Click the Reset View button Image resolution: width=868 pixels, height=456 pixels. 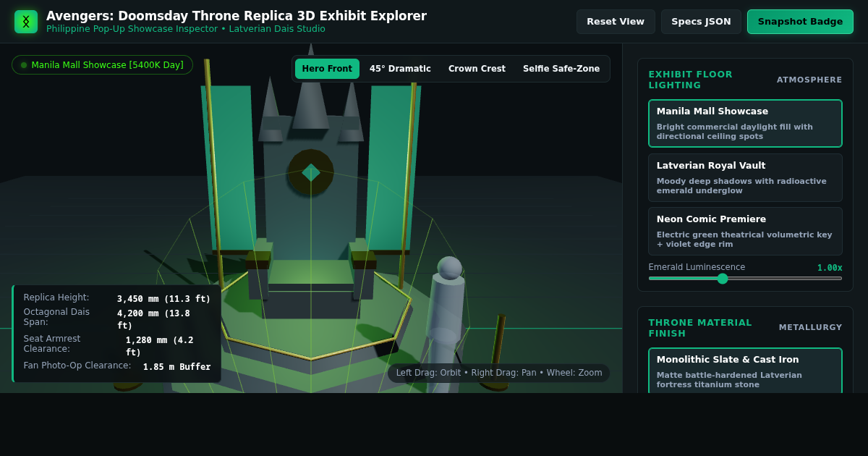coord(616,22)
